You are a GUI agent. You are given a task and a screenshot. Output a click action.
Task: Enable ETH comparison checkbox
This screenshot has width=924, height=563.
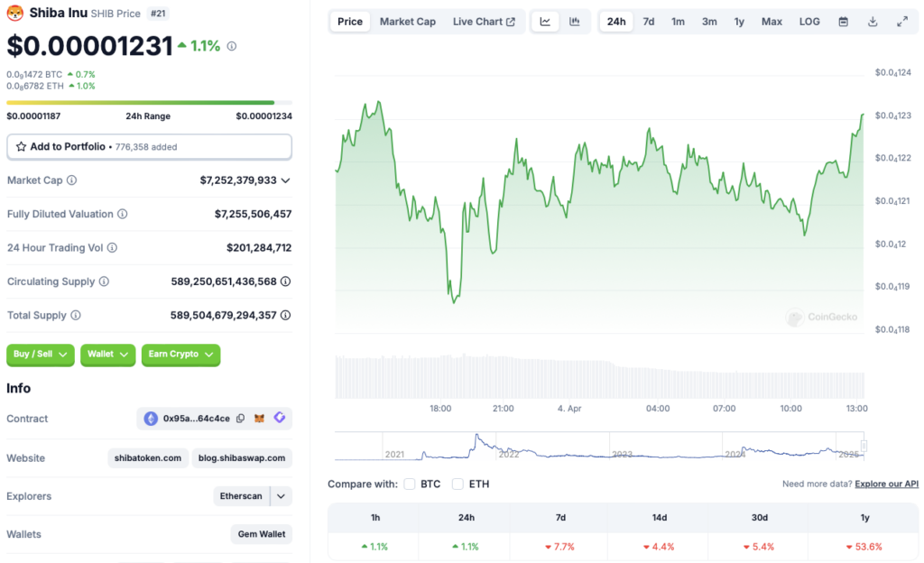point(457,485)
